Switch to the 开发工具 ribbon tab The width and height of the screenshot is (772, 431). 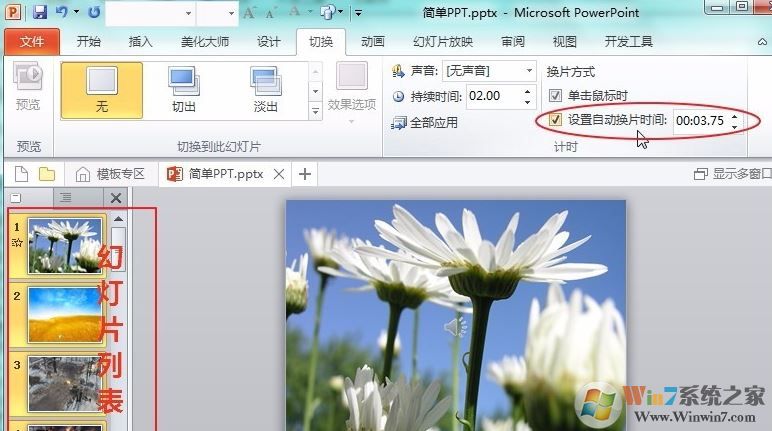click(629, 41)
